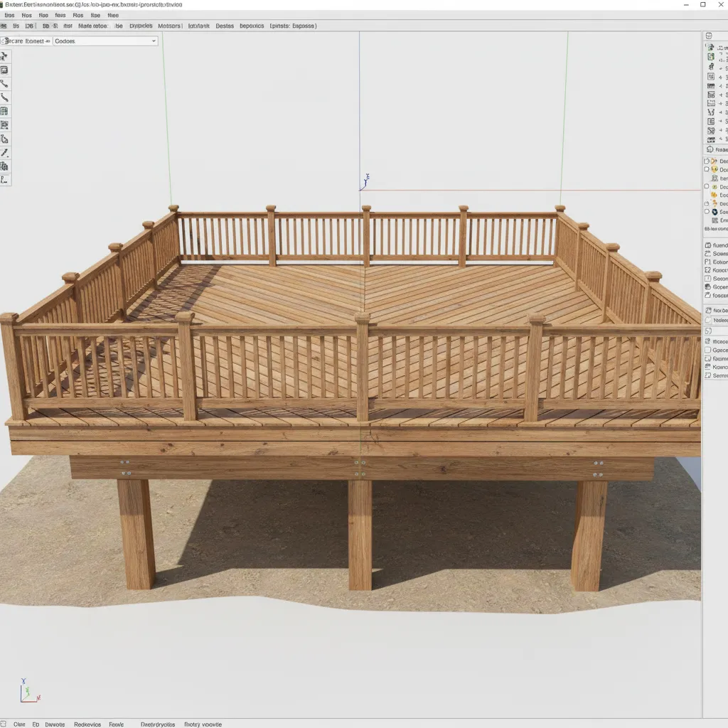728x728 pixels.
Task: Select the freehand pencil tool in the toolbar
Action: (6, 154)
